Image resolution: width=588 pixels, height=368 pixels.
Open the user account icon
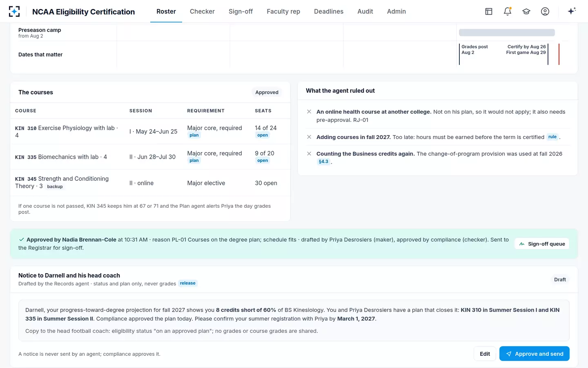545,11
